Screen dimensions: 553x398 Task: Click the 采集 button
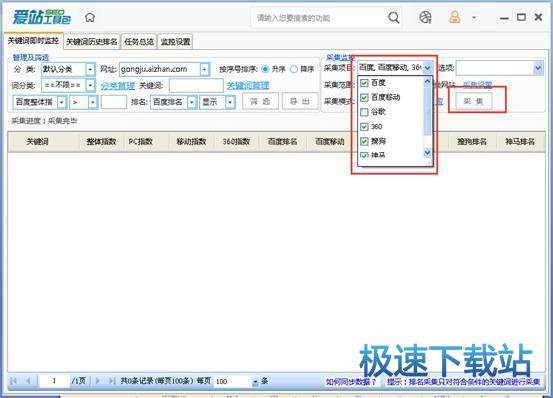point(473,102)
